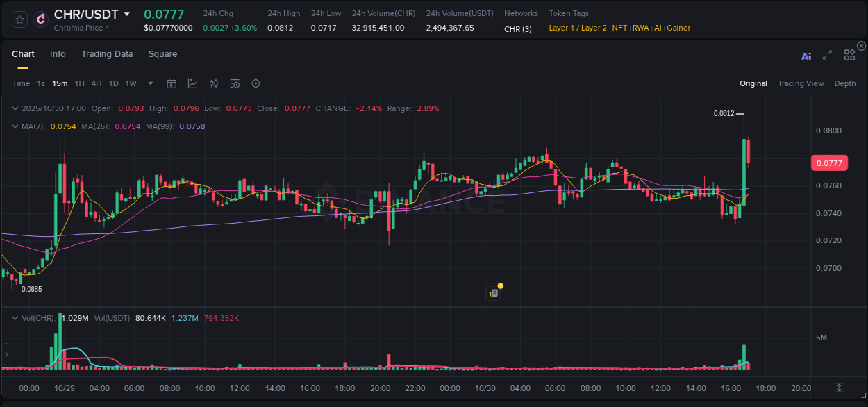
Task: Select the date range calendar icon
Action: tap(172, 83)
